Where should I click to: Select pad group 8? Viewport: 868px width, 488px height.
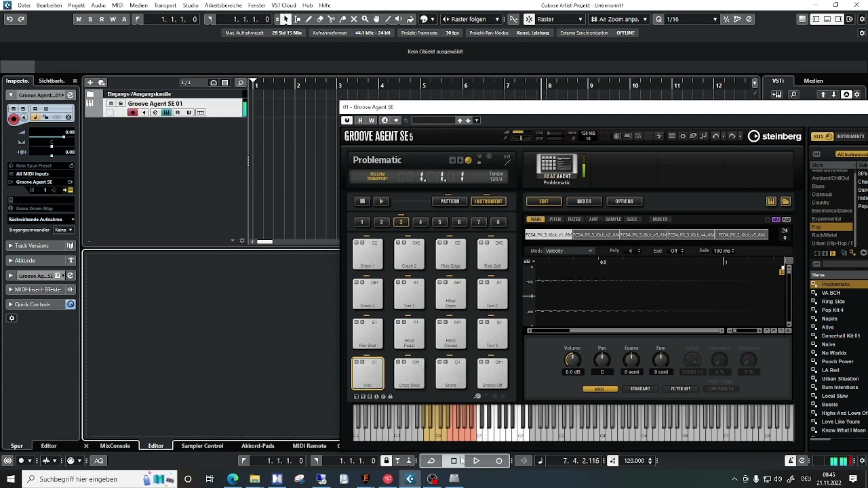(498, 222)
